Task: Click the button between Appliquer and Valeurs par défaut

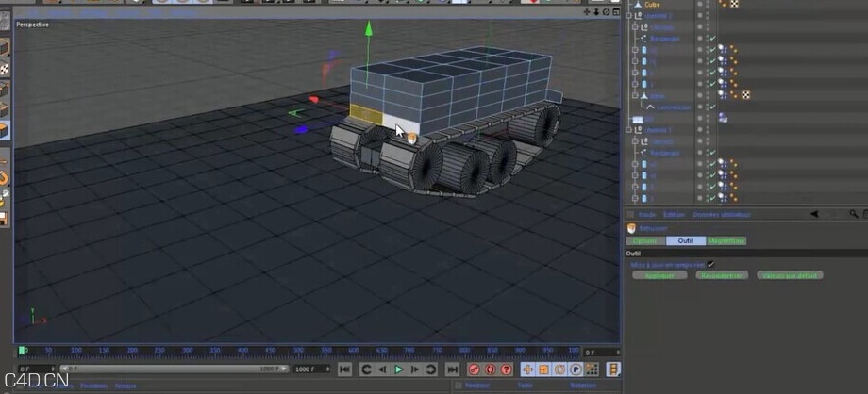Action: pyautogui.click(x=722, y=275)
